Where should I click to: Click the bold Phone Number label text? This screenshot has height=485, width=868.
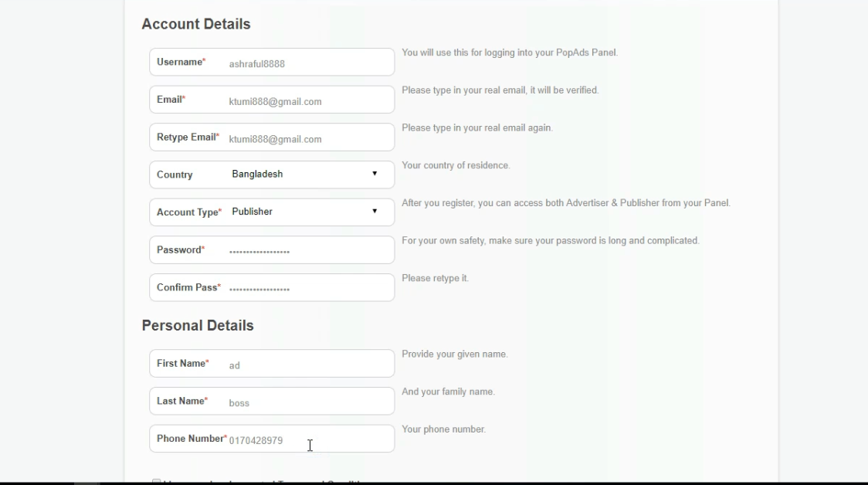(190, 439)
